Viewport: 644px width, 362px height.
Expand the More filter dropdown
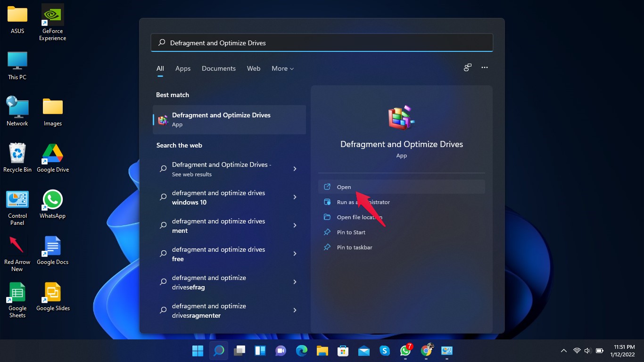[282, 68]
